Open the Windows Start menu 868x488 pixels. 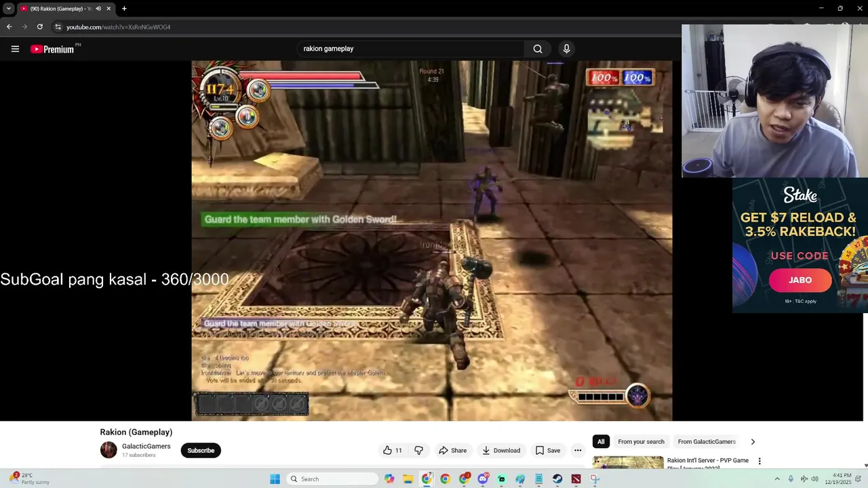pos(275,479)
